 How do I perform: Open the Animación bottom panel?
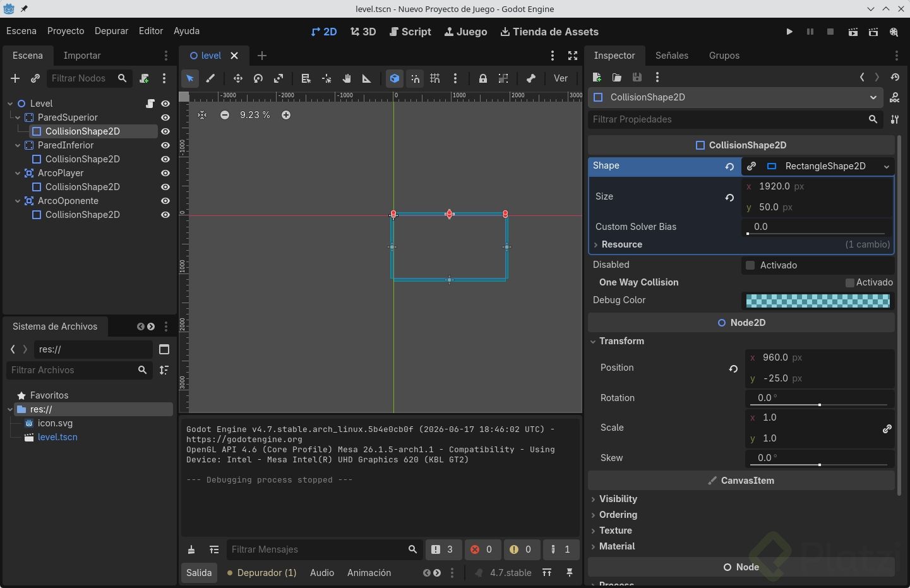click(369, 573)
